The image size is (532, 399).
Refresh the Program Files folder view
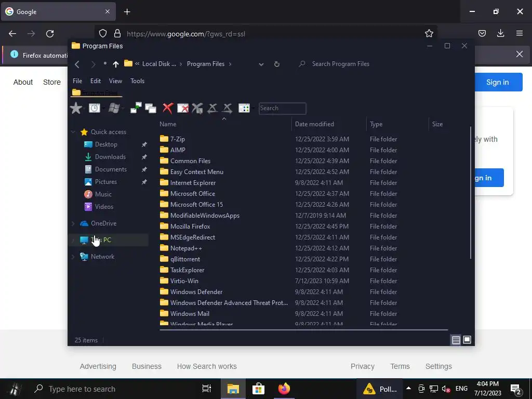coord(277,64)
